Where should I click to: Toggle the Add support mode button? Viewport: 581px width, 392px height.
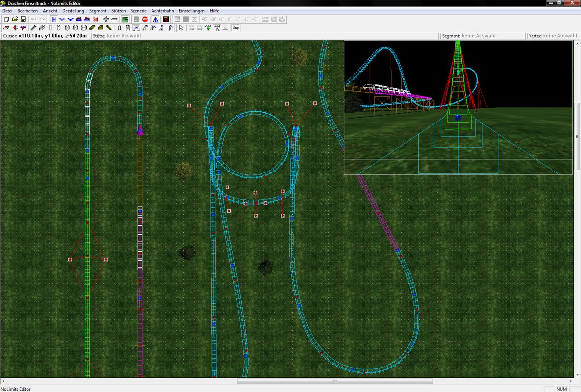click(217, 28)
